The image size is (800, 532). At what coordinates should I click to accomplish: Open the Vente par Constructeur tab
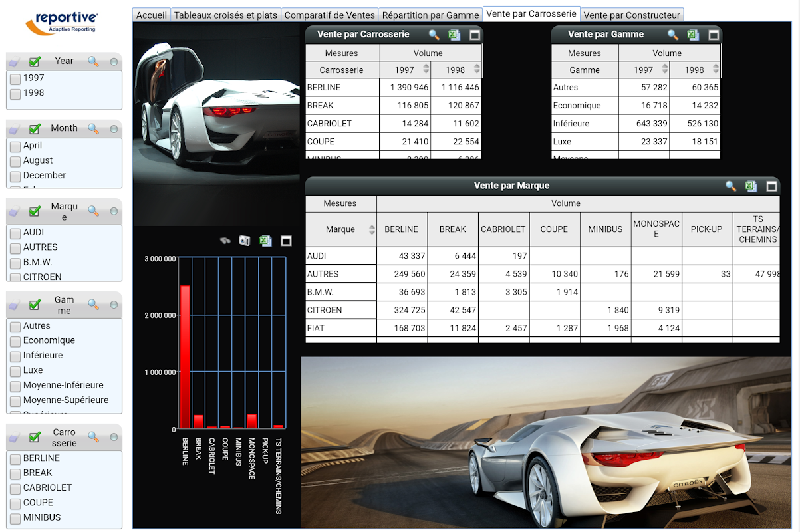(632, 15)
